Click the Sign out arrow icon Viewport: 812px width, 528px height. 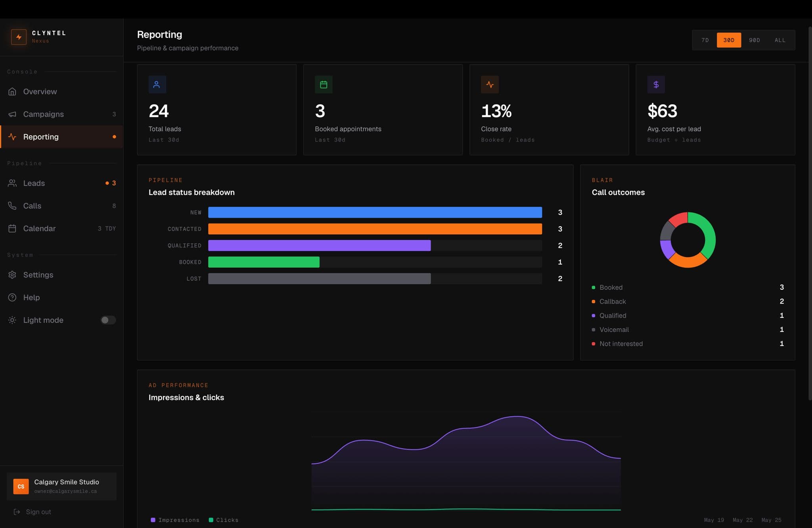[x=17, y=512]
